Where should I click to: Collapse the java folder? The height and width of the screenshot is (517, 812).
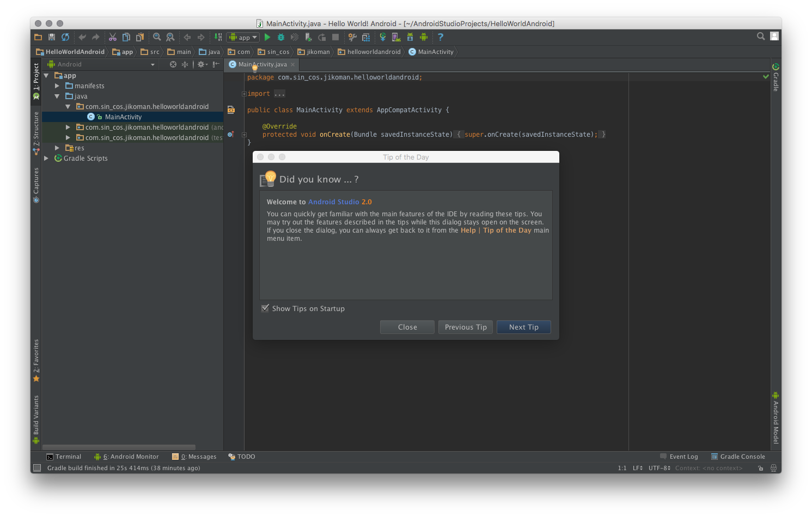[x=57, y=96]
